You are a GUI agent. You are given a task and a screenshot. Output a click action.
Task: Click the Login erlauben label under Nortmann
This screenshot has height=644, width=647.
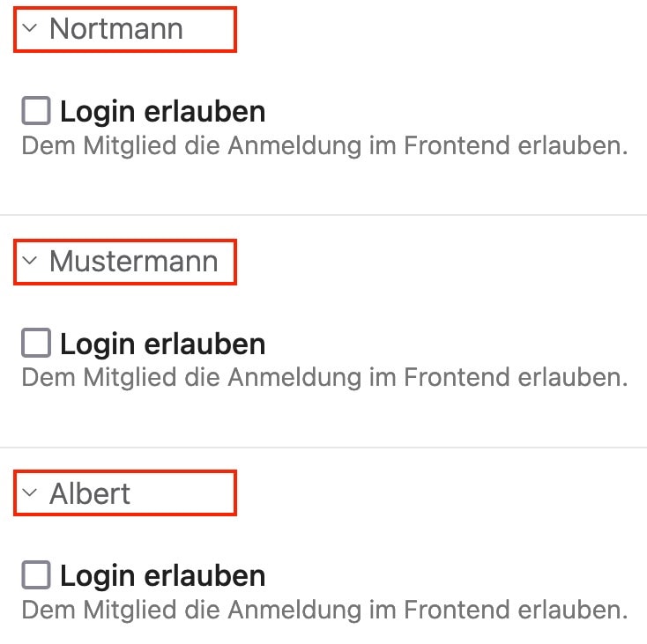click(162, 112)
